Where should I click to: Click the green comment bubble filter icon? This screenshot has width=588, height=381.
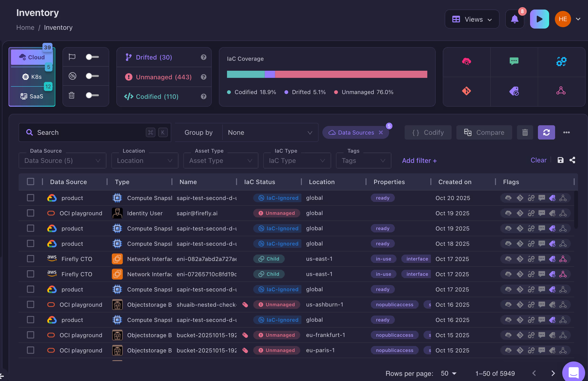click(x=514, y=61)
